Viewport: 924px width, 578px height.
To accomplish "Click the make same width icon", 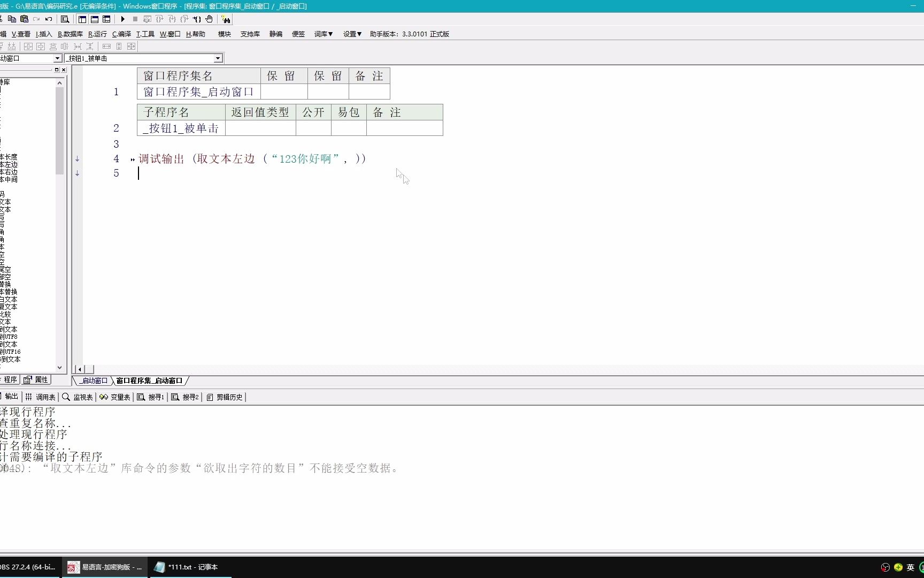I will coord(106,46).
